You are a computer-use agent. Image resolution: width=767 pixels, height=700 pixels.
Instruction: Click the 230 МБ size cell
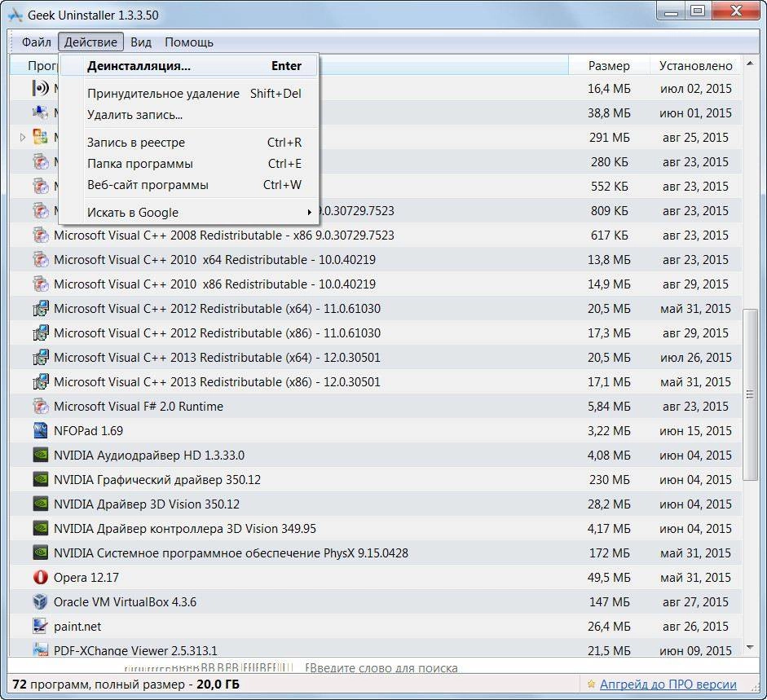pos(610,480)
